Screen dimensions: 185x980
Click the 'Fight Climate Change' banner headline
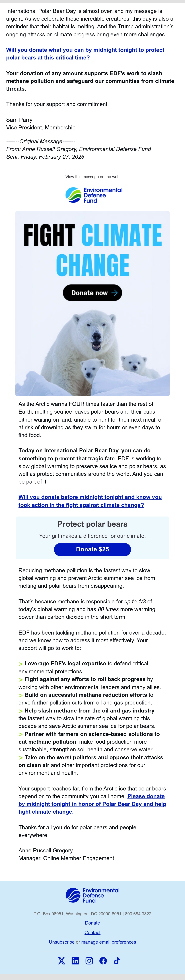coord(92,250)
